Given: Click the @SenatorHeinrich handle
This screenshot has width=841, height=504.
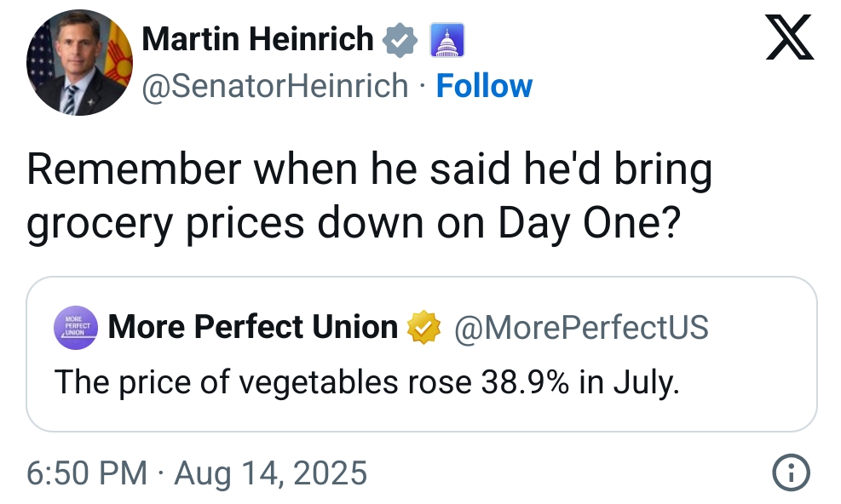Looking at the screenshot, I should 274,86.
